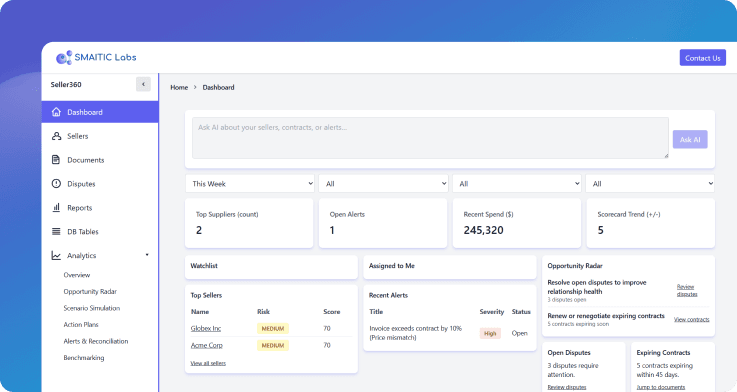The image size is (737, 392).
Task: Click the Contact Us button
Action: (x=703, y=58)
